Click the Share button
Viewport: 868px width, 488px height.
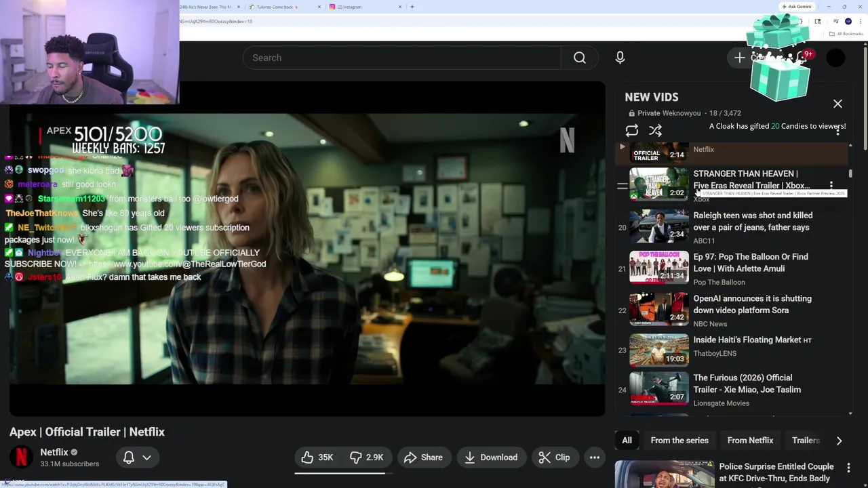tap(424, 457)
